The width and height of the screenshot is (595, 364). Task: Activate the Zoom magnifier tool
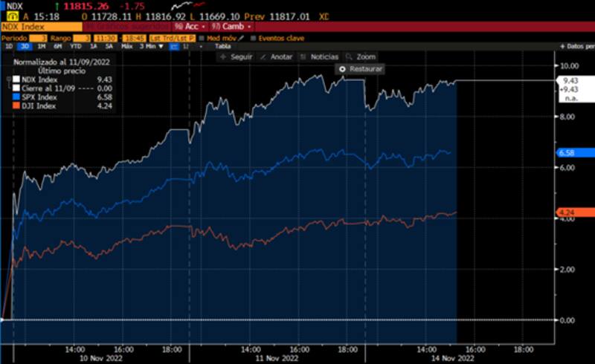[x=361, y=56]
